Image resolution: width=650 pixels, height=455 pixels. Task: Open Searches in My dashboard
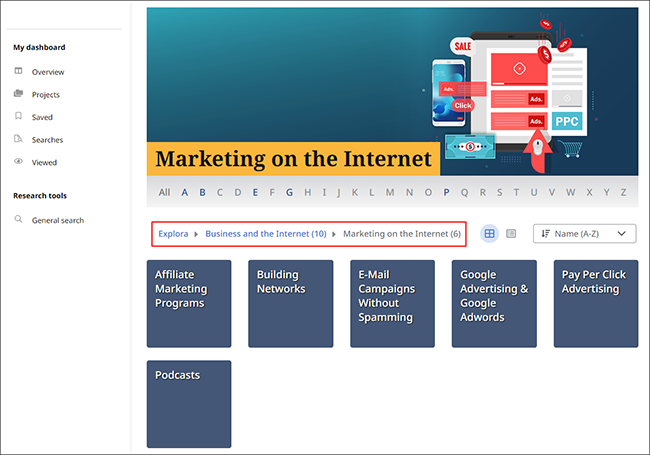click(47, 140)
